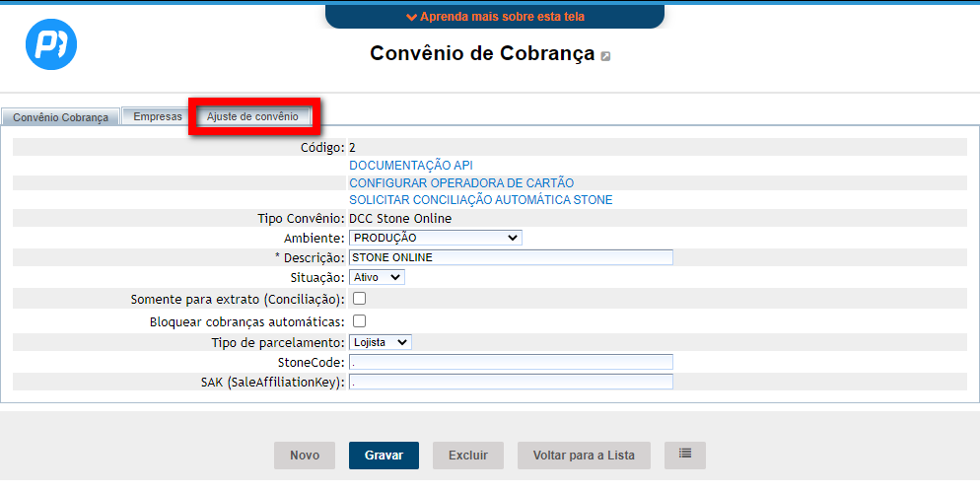Toggle 'Bloquear cobranças automáticas' checkbox
980x492 pixels.
tap(360, 321)
